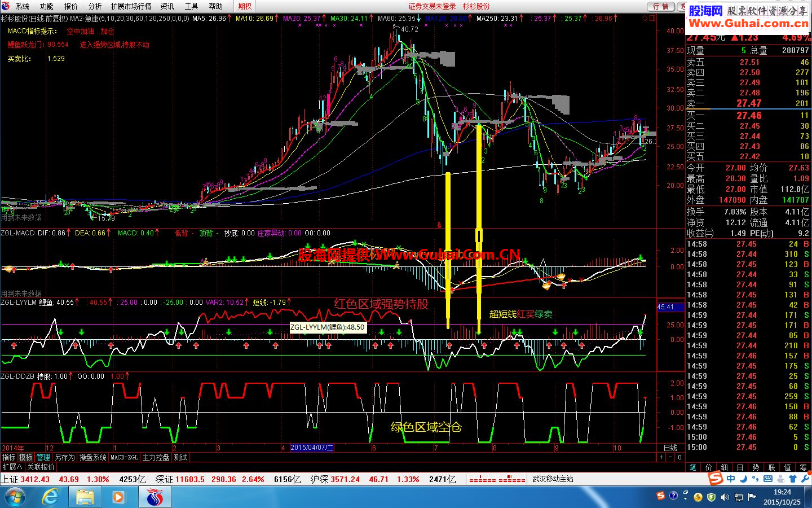Open the 日线 period selector
Viewport: 812px width, 508px height.
(670, 448)
